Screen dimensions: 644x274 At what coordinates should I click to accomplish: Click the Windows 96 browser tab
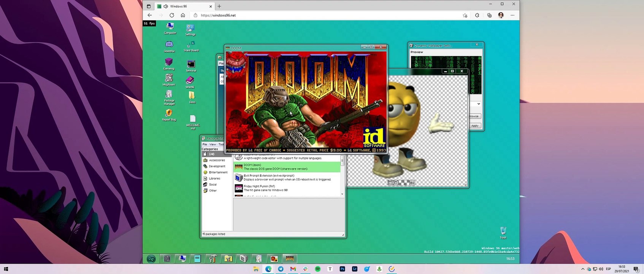185,6
